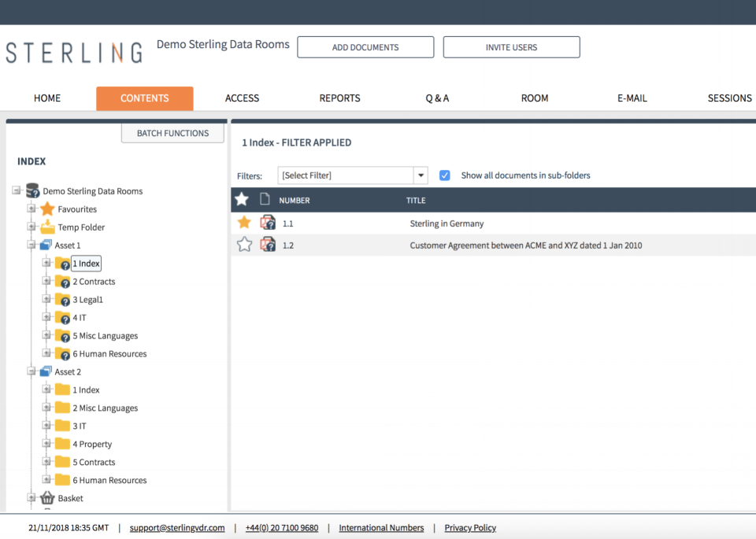The height and width of the screenshot is (539, 756).
Task: Expand the 2 Contracts folder under Asset 1
Action: coord(46,282)
